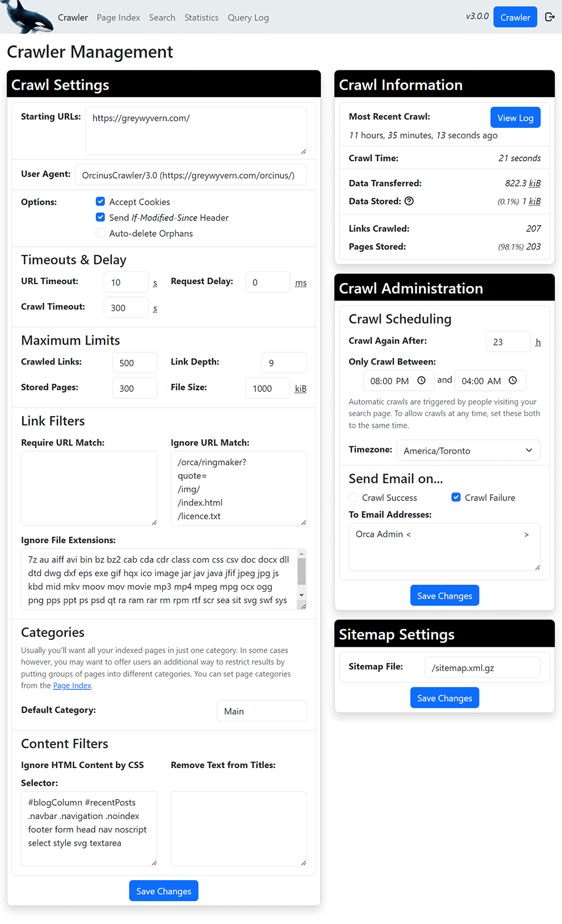Click the Sitemap File input field
This screenshot has height=924, width=562.
tap(482, 667)
